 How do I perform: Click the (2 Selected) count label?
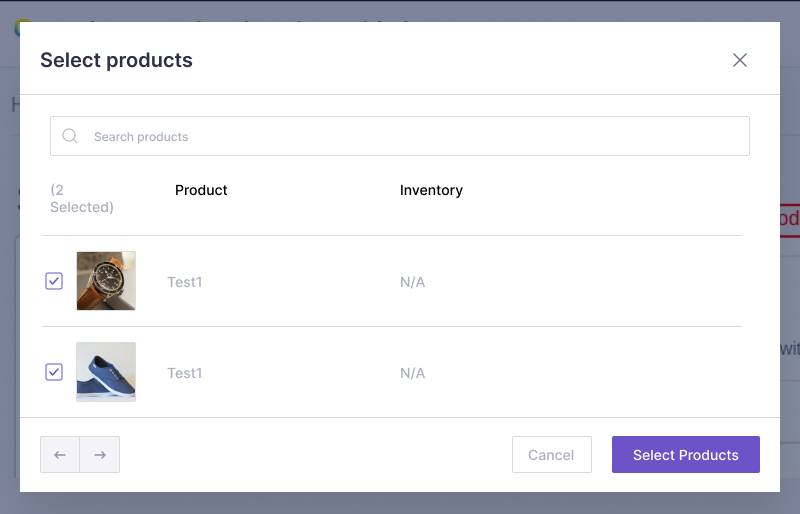click(x=81, y=198)
